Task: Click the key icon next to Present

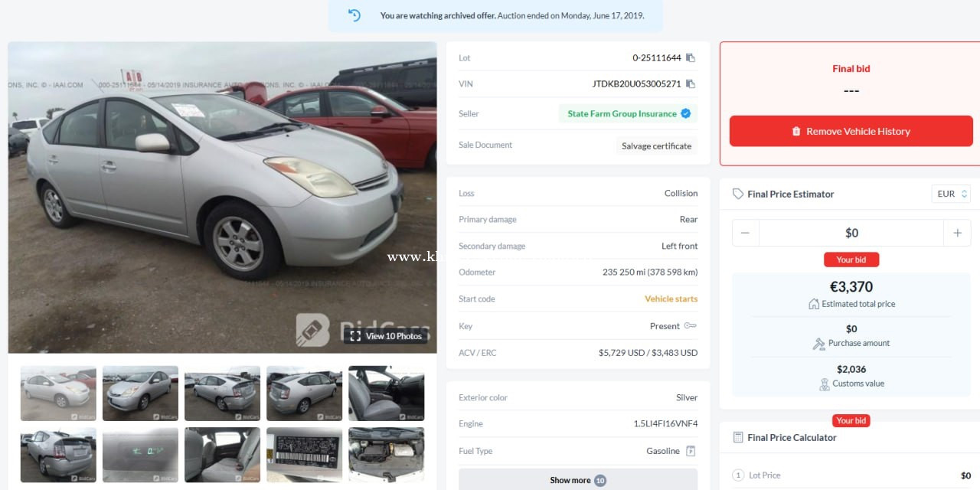Action: click(x=691, y=326)
